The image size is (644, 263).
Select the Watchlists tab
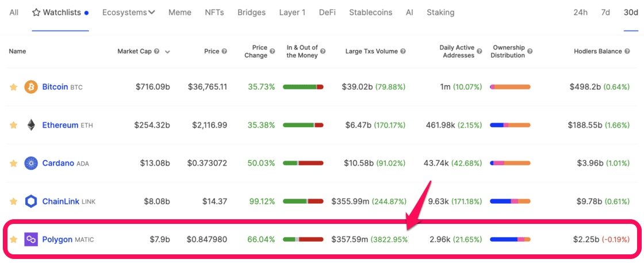click(60, 12)
